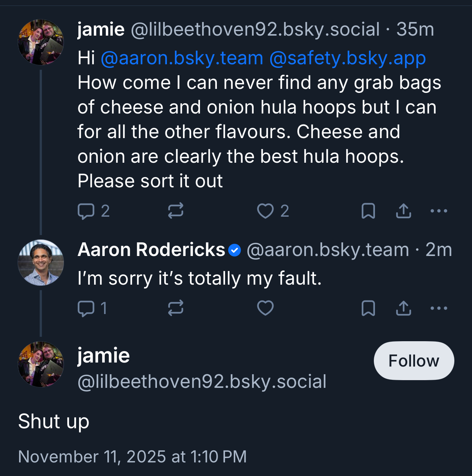Share jamie's hula hoops post
472x476 pixels.
click(x=403, y=211)
